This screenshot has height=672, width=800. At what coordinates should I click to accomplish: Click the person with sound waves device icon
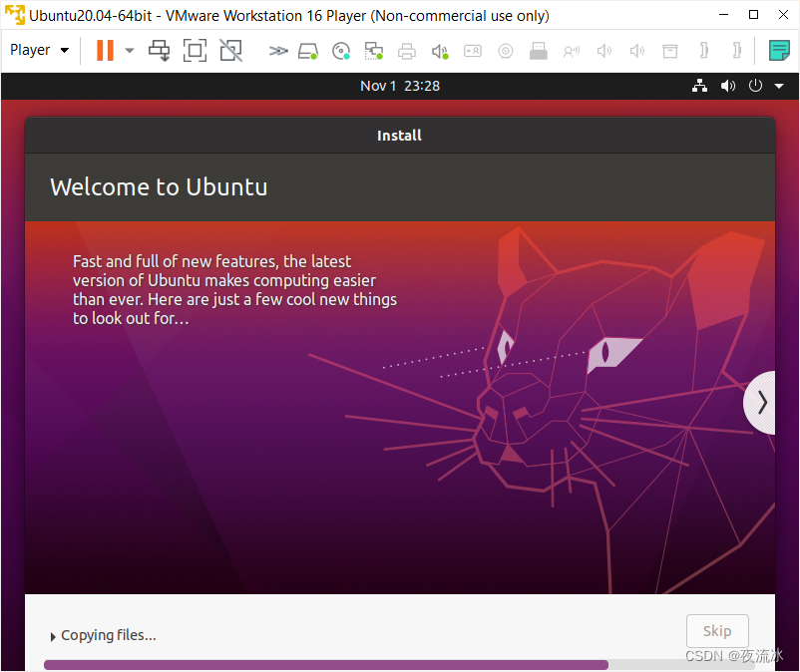coord(572,51)
